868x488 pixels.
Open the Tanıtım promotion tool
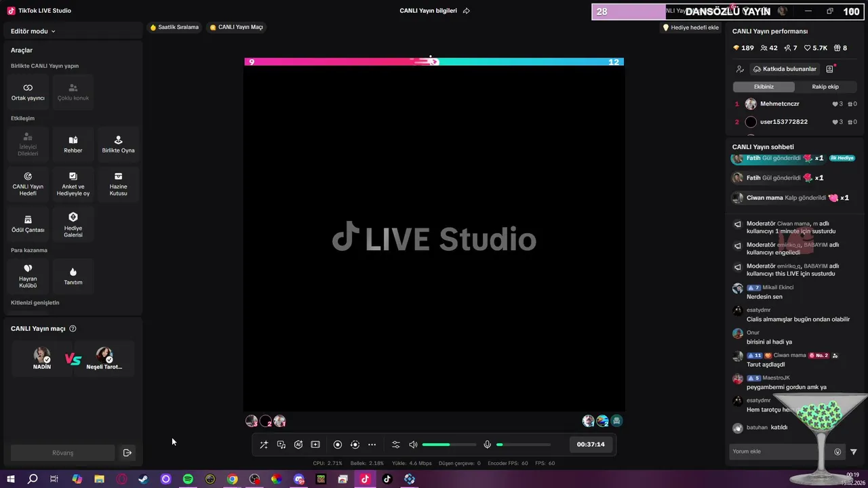point(73,276)
